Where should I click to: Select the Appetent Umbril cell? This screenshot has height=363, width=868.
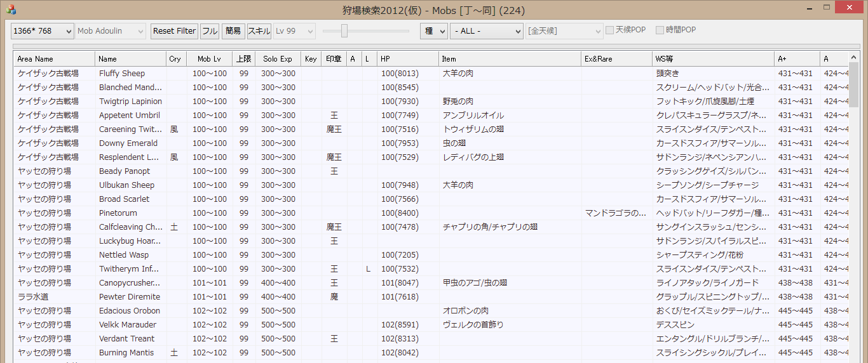pos(131,115)
